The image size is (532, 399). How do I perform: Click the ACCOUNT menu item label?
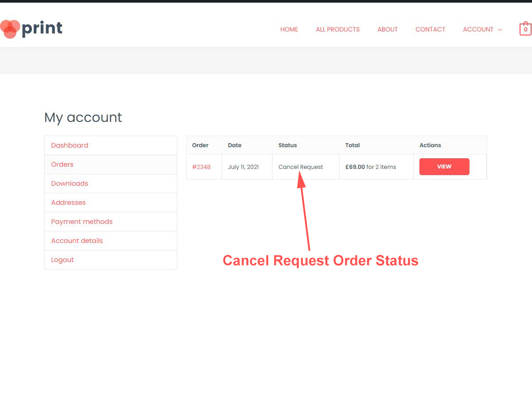pyautogui.click(x=478, y=29)
